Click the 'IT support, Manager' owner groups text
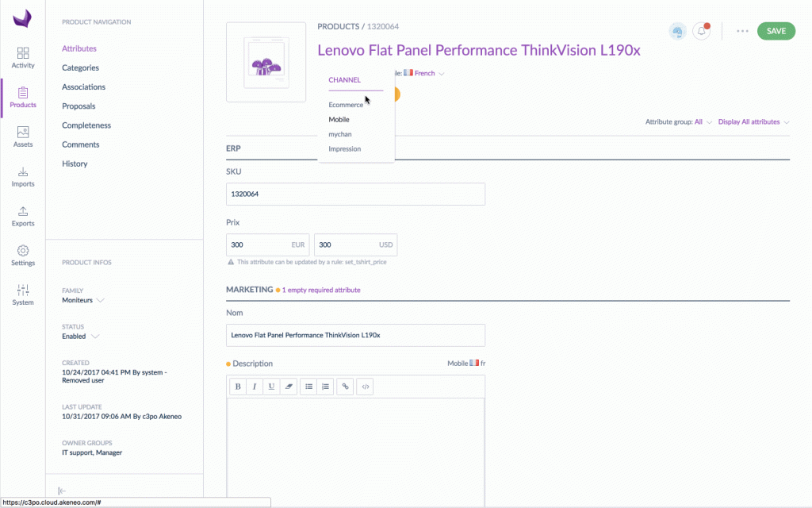Screen dimensions: 812x508 [92, 452]
